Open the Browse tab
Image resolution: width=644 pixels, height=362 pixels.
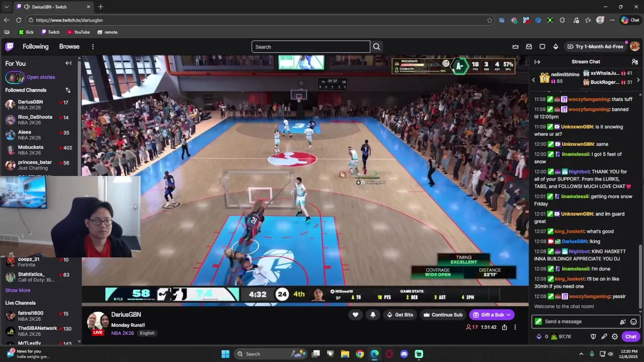click(69, 47)
